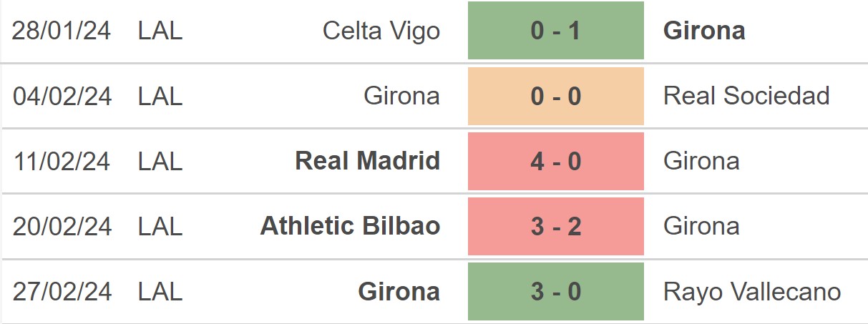The width and height of the screenshot is (868, 324).
Task: Open Rayo Vallecano team link
Action: pyautogui.click(x=752, y=292)
